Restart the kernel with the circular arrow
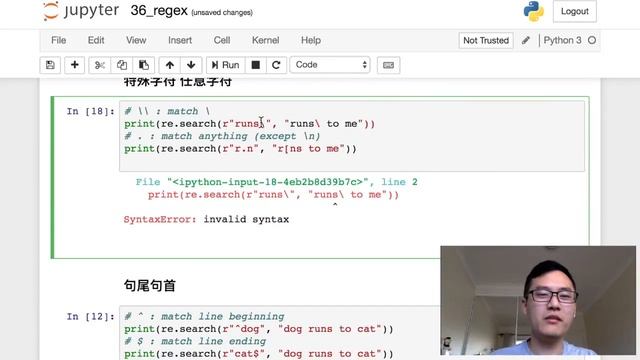Viewport: 640px width, 360px height. [276, 65]
